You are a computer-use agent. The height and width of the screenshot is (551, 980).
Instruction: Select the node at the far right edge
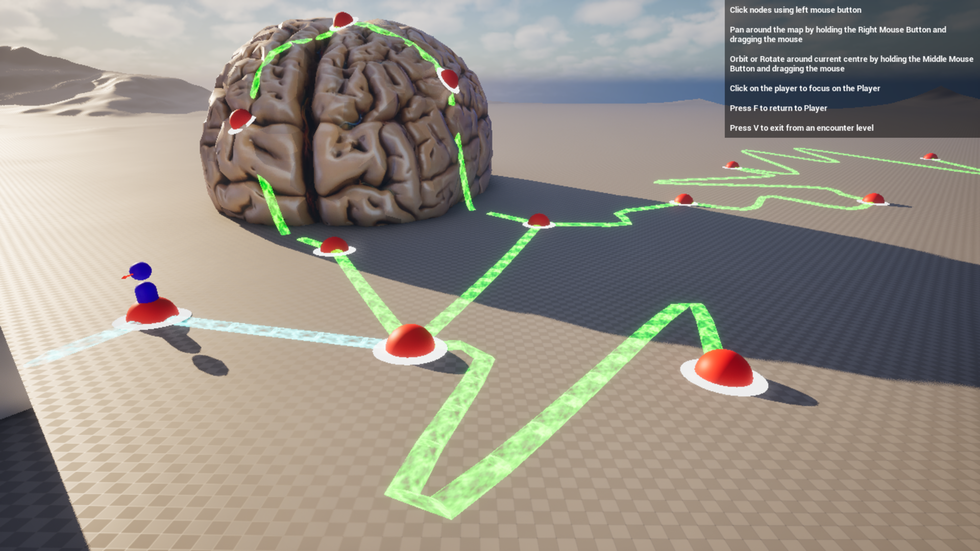click(930, 157)
